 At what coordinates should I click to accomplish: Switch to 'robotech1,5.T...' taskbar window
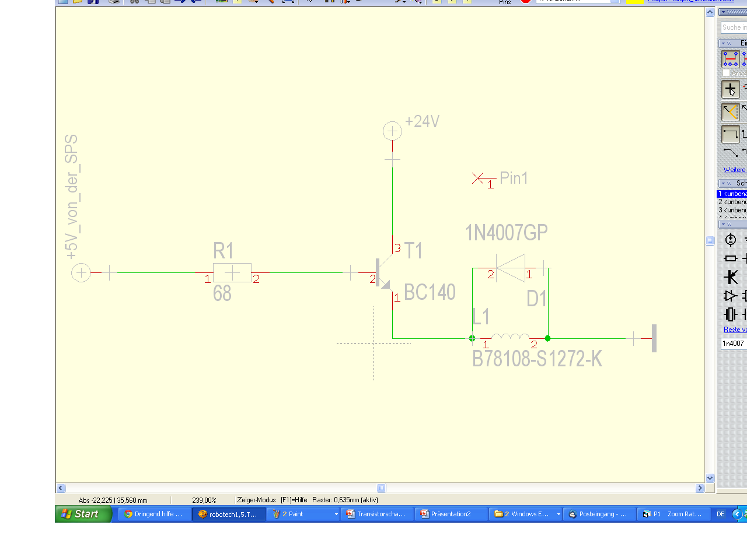click(229, 514)
